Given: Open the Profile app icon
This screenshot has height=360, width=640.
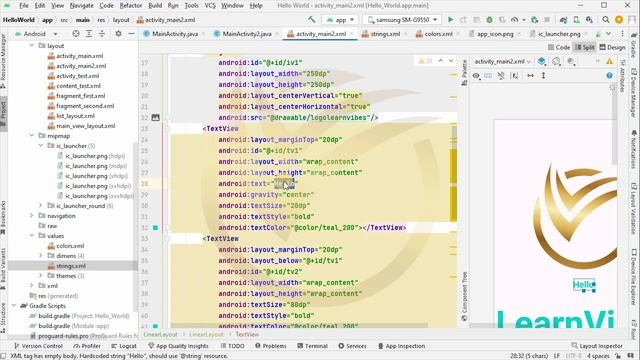Looking at the screenshot, I should tap(514, 20).
